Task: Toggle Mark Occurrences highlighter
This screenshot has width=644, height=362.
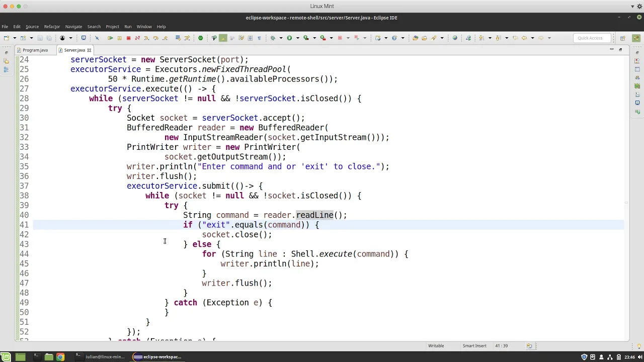Action: pyautogui.click(x=223, y=38)
